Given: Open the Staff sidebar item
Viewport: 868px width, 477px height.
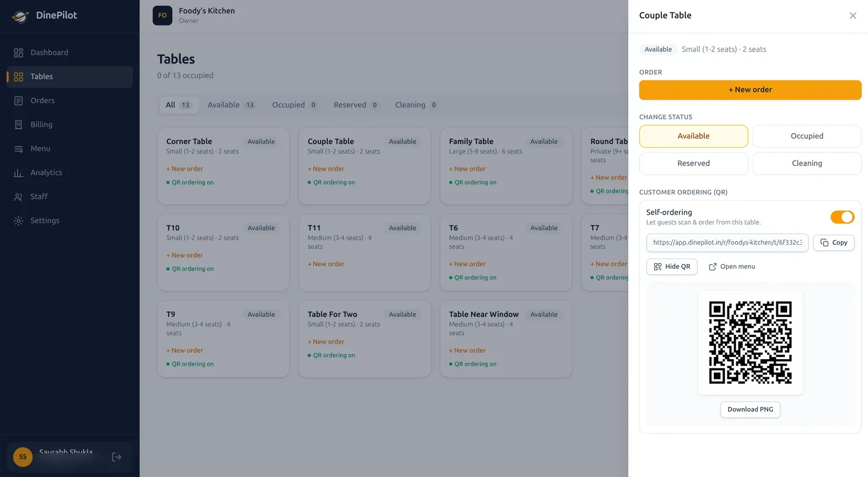Looking at the screenshot, I should pyautogui.click(x=69, y=196).
